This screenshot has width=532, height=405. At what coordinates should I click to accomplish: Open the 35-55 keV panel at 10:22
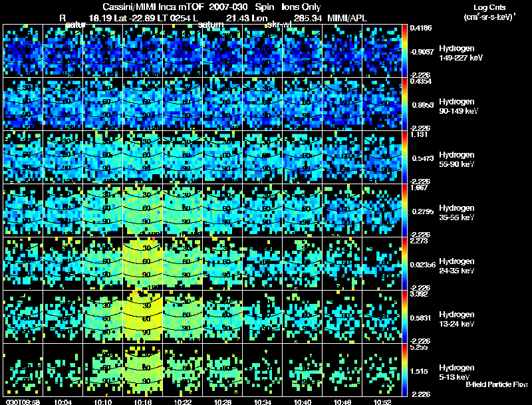coord(182,211)
